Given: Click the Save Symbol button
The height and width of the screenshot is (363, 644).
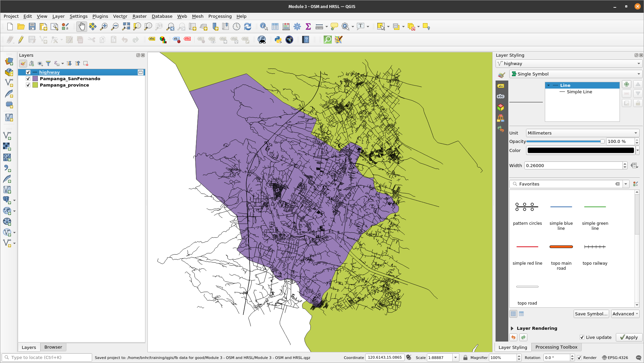Looking at the screenshot, I should point(591,314).
